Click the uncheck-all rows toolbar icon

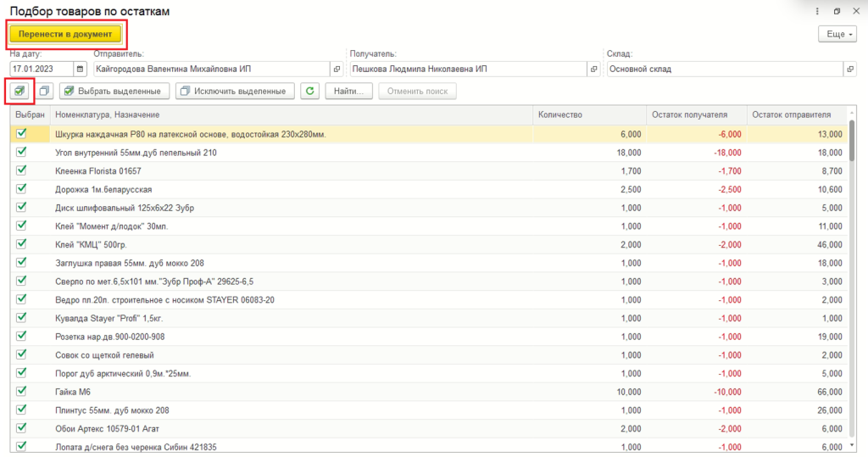[44, 91]
